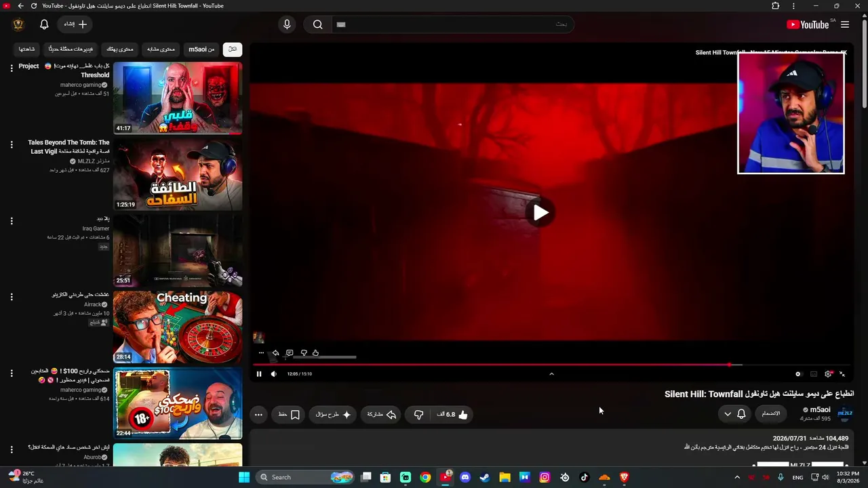Pause the video using player bar button
Viewport: 868px width, 488px height.
tap(258, 374)
